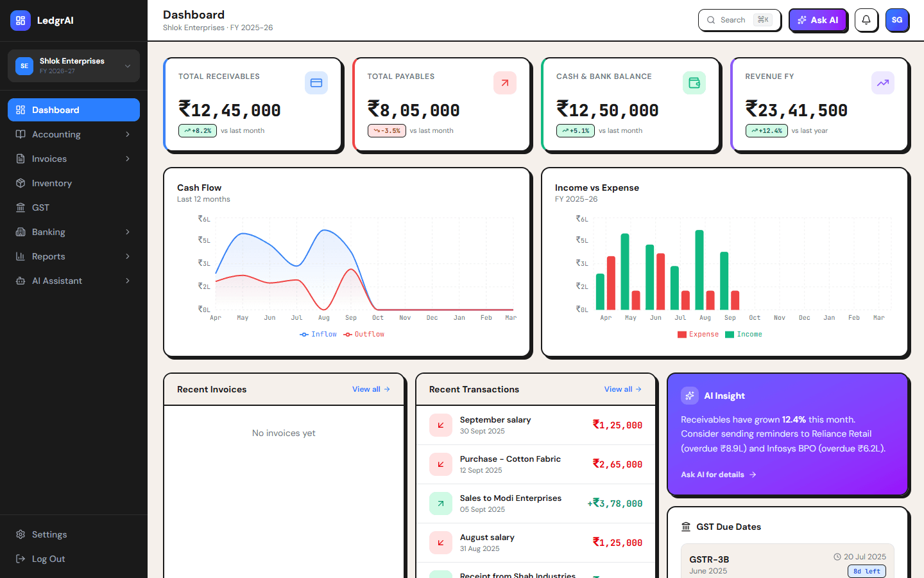
Task: Click Log Out label
Action: (x=49, y=559)
